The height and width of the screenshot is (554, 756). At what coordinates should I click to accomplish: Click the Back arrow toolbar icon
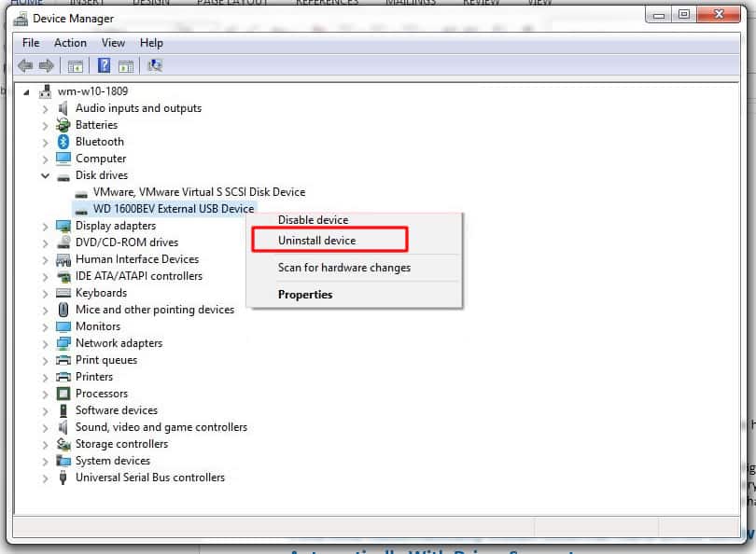pos(25,65)
